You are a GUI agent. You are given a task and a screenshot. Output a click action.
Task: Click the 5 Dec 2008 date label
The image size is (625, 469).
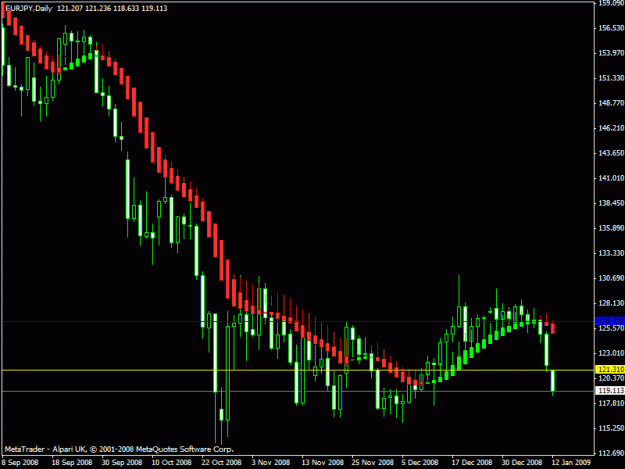click(420, 463)
